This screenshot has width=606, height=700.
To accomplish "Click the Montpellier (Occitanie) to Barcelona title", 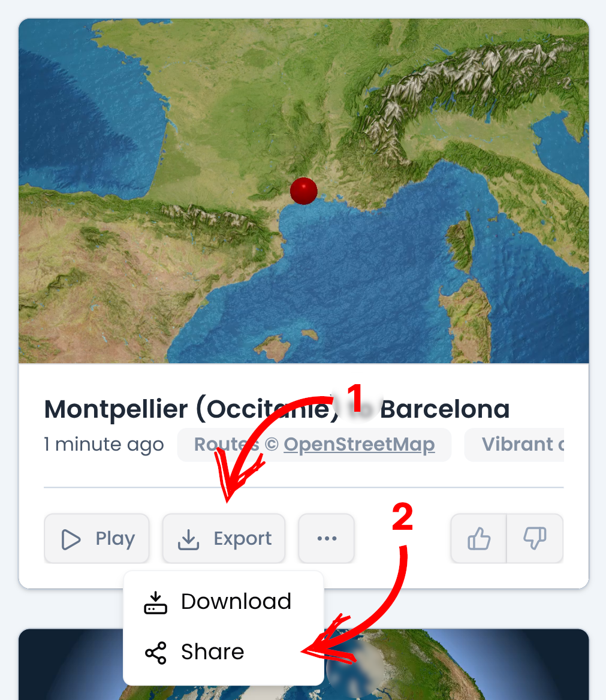I will 277,409.
